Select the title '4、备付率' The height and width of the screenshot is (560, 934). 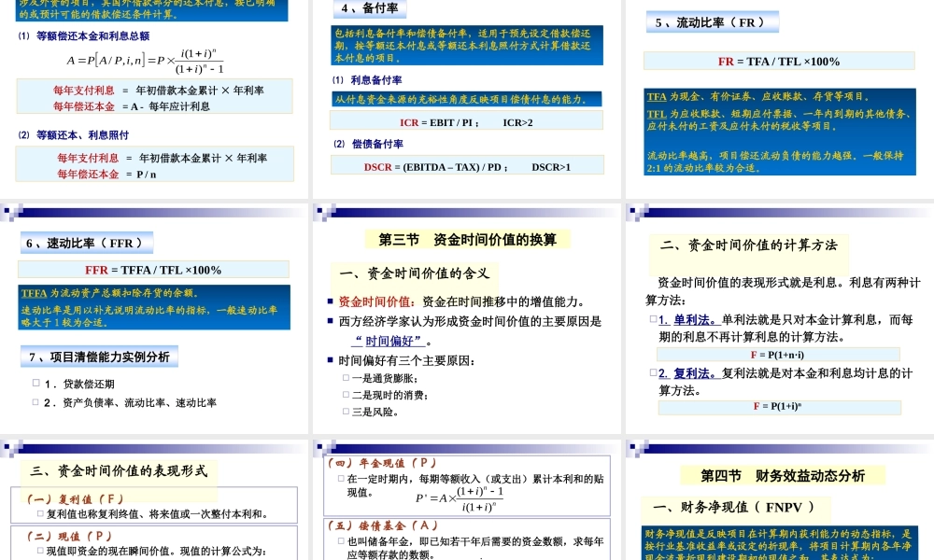click(370, 8)
